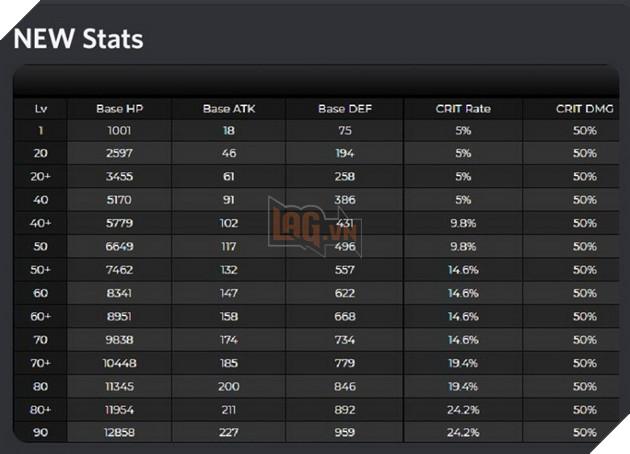
Task: Select the CRIT DMG column header
Action: pyautogui.click(x=584, y=108)
